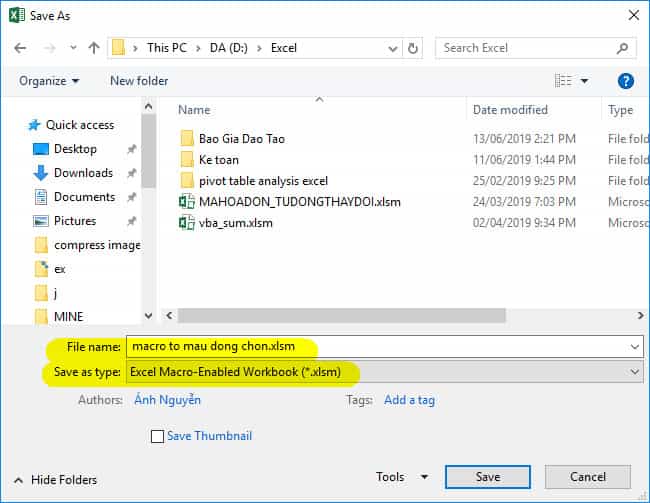Toggle the Save Thumbnail checkbox

coord(157,436)
